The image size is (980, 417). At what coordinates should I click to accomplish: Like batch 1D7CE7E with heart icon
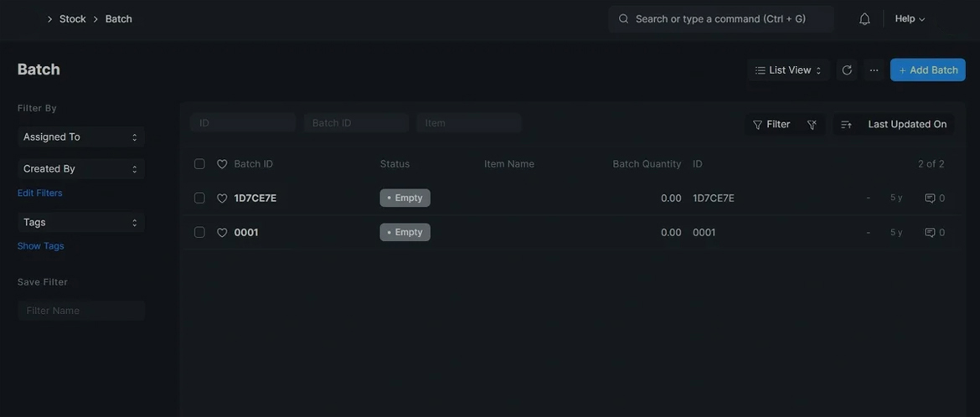click(222, 198)
